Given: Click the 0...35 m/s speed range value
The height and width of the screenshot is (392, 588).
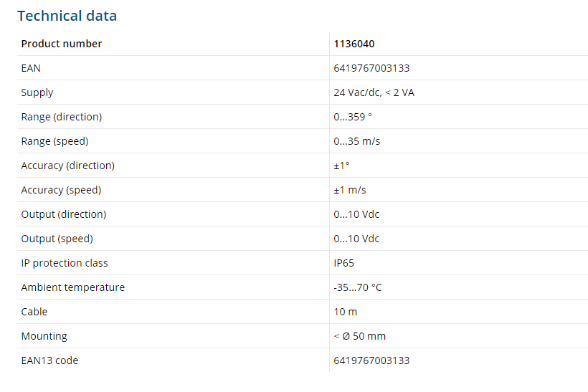Looking at the screenshot, I should pyautogui.click(x=356, y=141).
